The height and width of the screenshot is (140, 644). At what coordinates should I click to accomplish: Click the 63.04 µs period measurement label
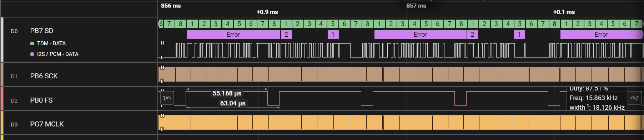click(x=233, y=103)
